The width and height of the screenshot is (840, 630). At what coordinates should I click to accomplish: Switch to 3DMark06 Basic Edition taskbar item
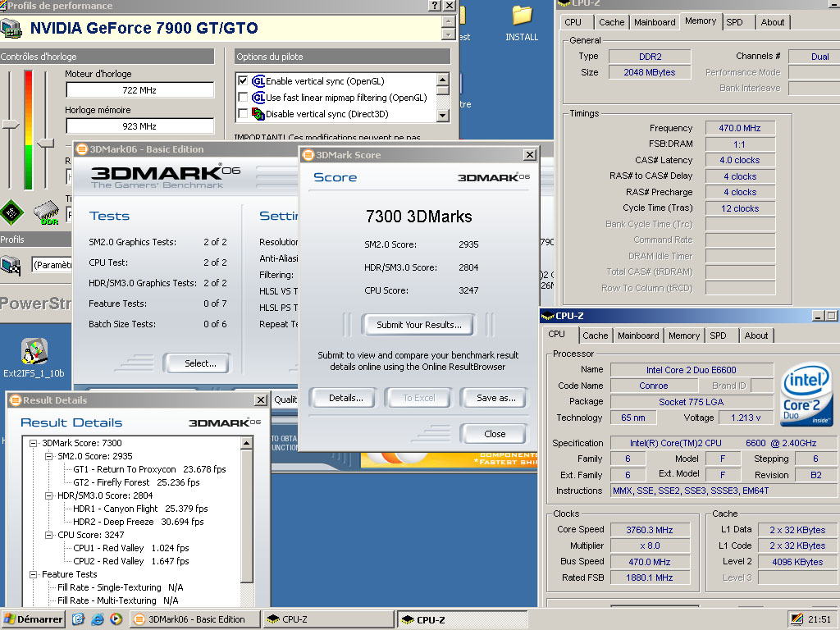(x=195, y=619)
